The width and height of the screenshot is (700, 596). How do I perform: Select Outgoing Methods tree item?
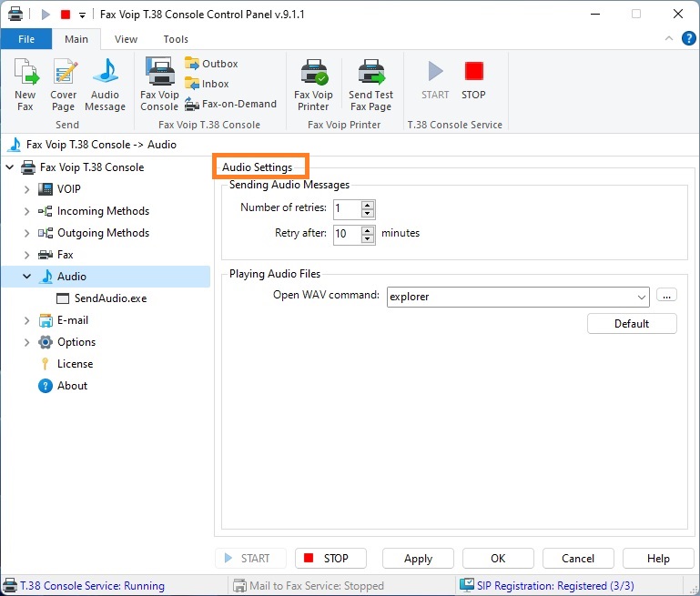[x=103, y=233]
